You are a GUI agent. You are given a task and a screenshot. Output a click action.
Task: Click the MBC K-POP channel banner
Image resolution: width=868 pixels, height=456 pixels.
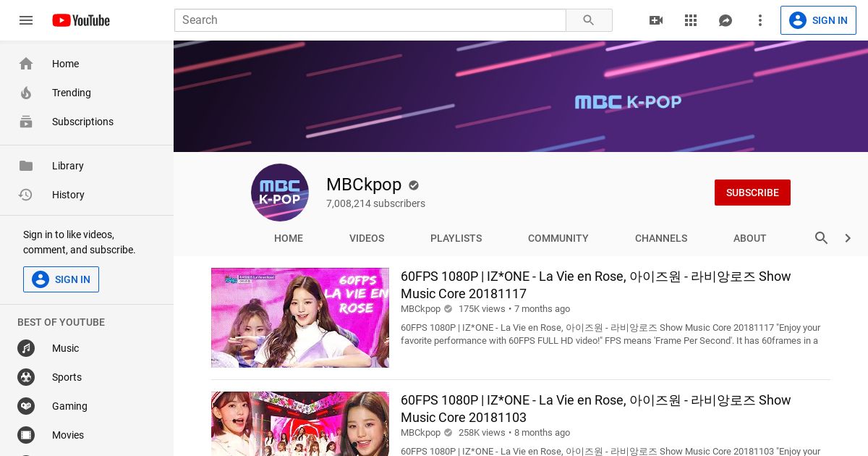[521, 96]
